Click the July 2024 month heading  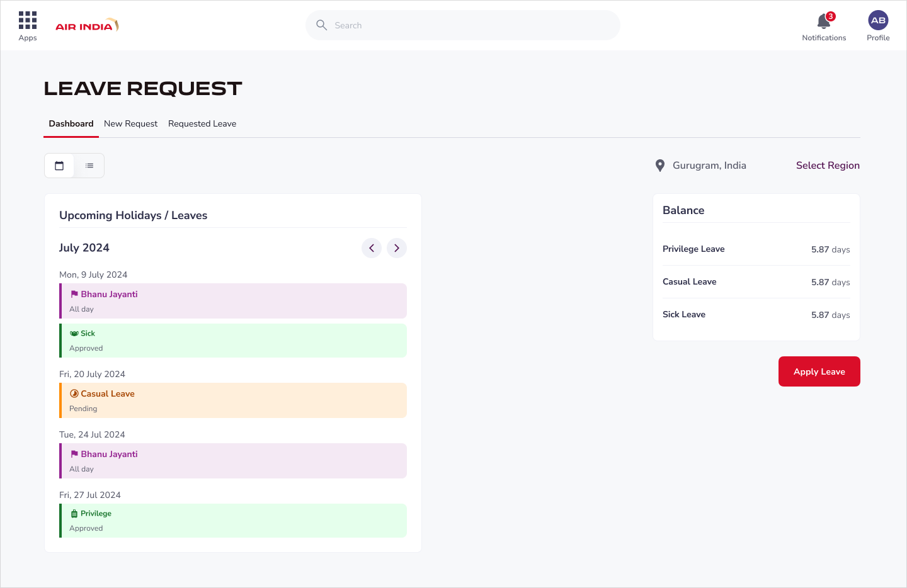(84, 248)
